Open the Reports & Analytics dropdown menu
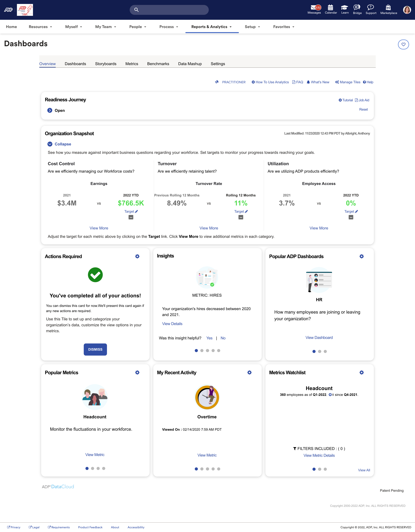This screenshot has width=415, height=532. 212,27
